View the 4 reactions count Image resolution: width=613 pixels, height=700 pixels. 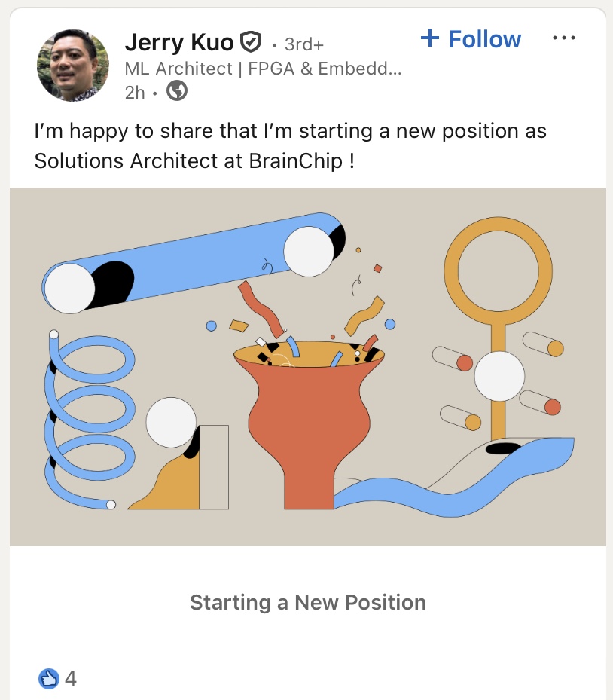point(71,679)
